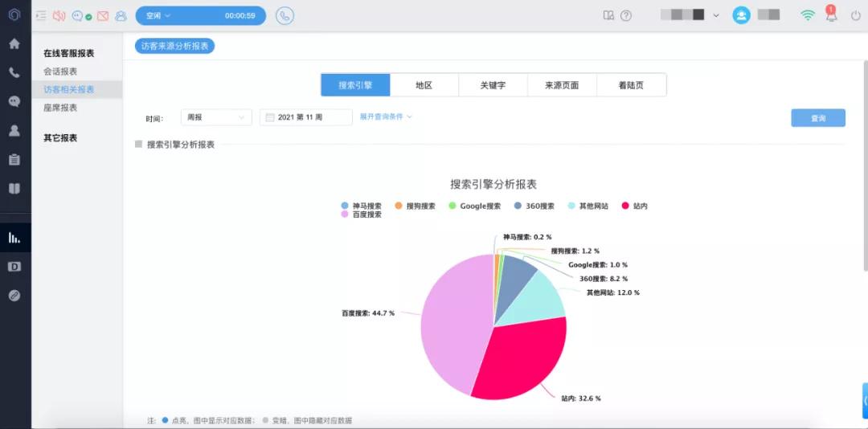This screenshot has height=429, width=868.
Task: Open the compass icon in sidebar
Action: [x=14, y=296]
